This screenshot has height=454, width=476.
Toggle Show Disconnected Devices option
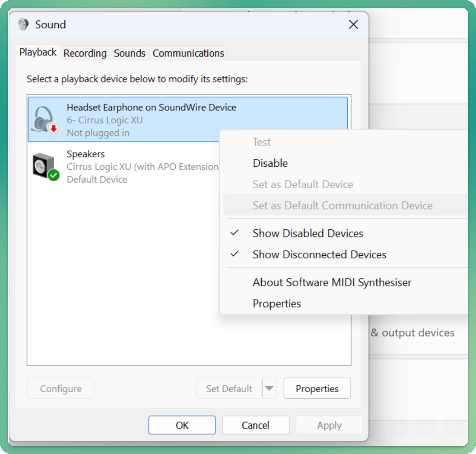(x=319, y=255)
